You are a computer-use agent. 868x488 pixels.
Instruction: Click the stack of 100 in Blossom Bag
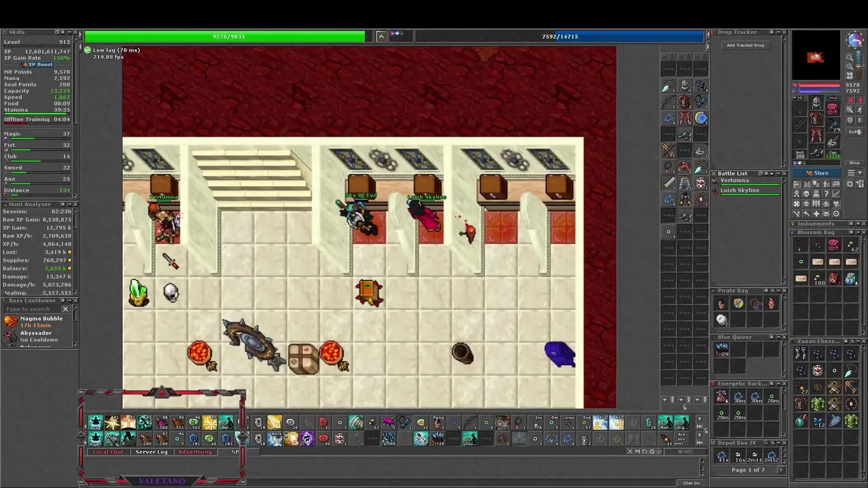[x=818, y=278]
